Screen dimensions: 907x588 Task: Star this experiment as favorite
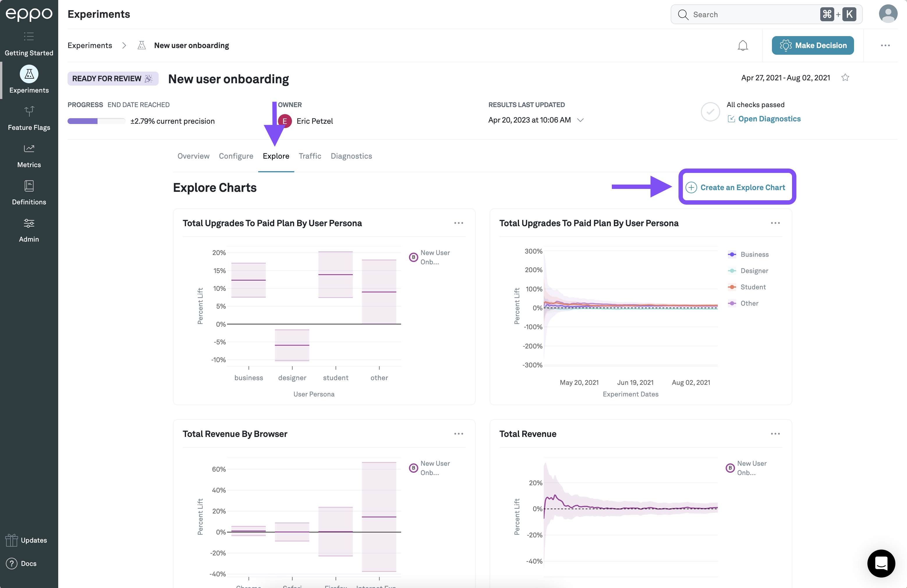pyautogui.click(x=845, y=78)
